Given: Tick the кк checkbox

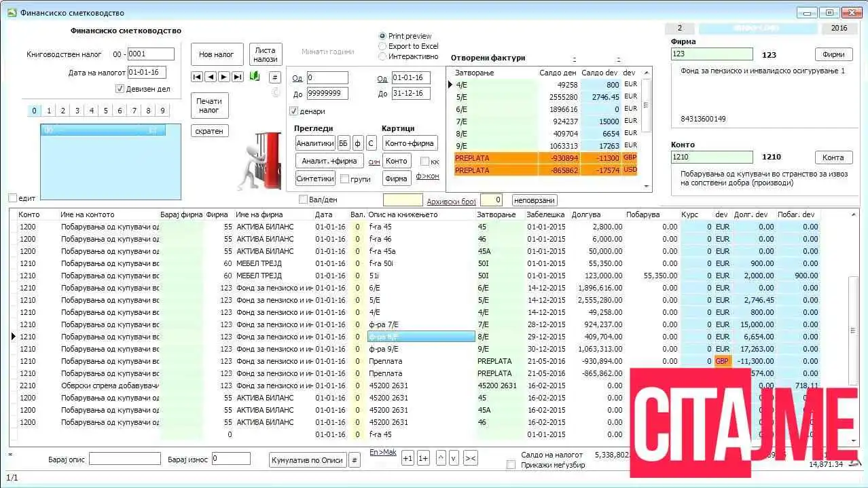Looking at the screenshot, I should [x=424, y=162].
